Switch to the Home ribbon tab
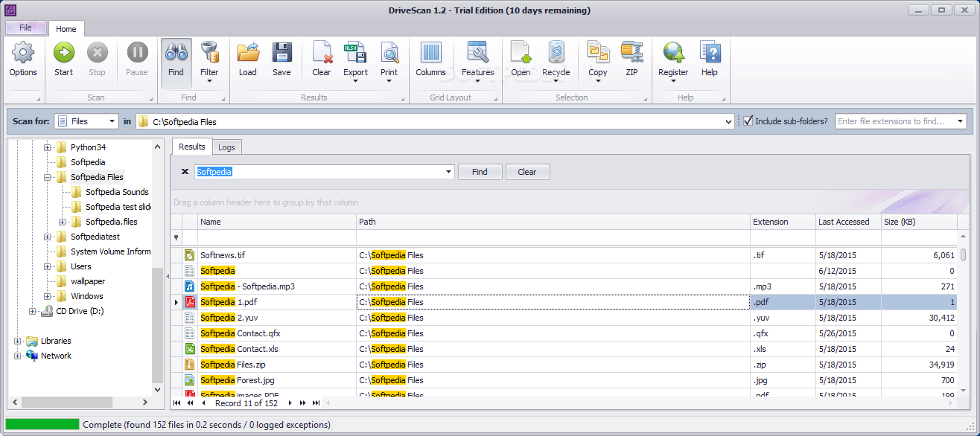The height and width of the screenshot is (436, 980). pos(66,29)
